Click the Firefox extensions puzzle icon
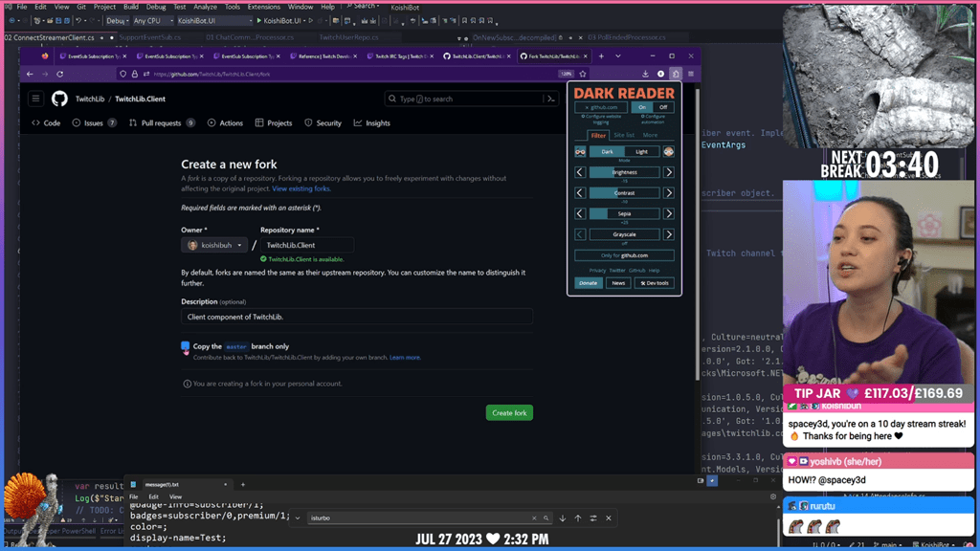980x551 pixels. click(676, 74)
